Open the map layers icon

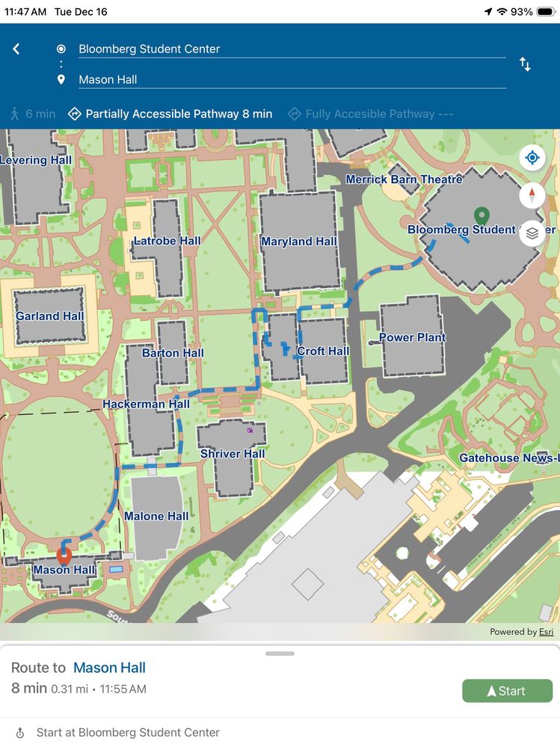[532, 233]
